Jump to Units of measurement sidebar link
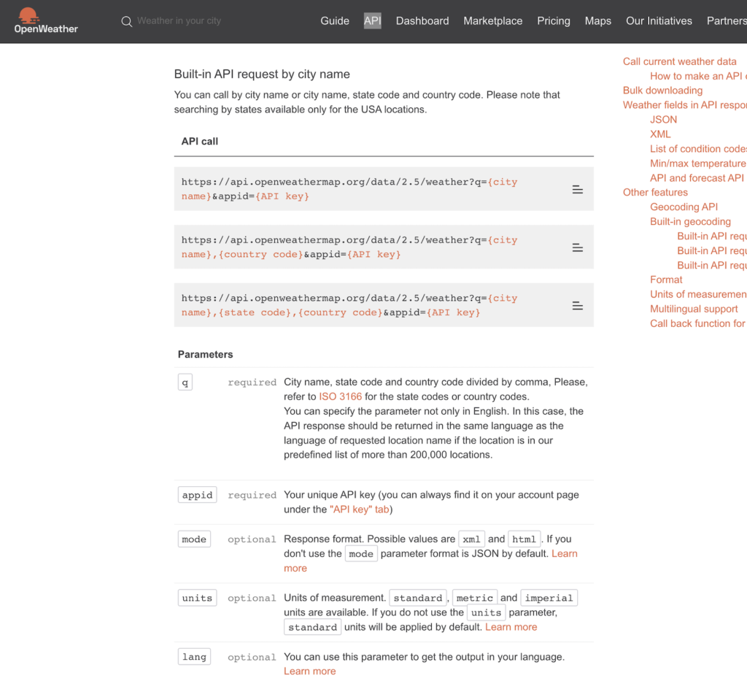Image resolution: width=747 pixels, height=700 pixels. (698, 295)
